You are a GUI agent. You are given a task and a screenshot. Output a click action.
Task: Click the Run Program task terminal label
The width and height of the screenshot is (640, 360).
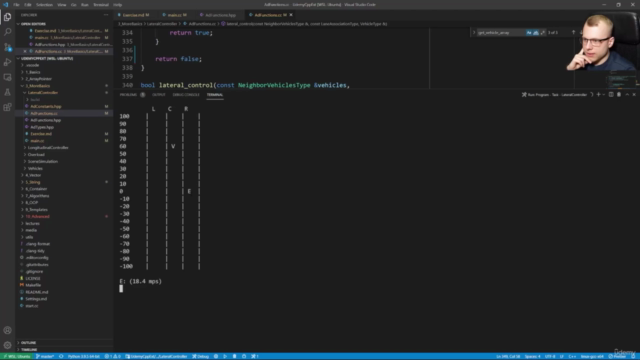pos(554,95)
